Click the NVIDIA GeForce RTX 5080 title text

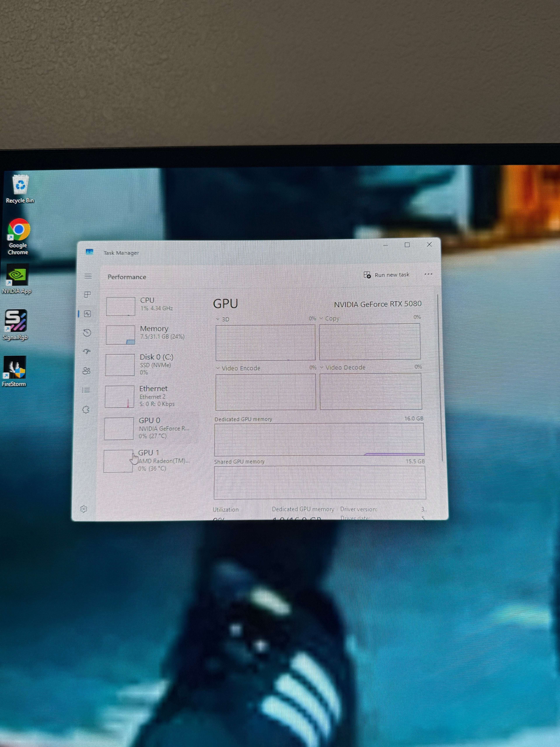coord(378,304)
